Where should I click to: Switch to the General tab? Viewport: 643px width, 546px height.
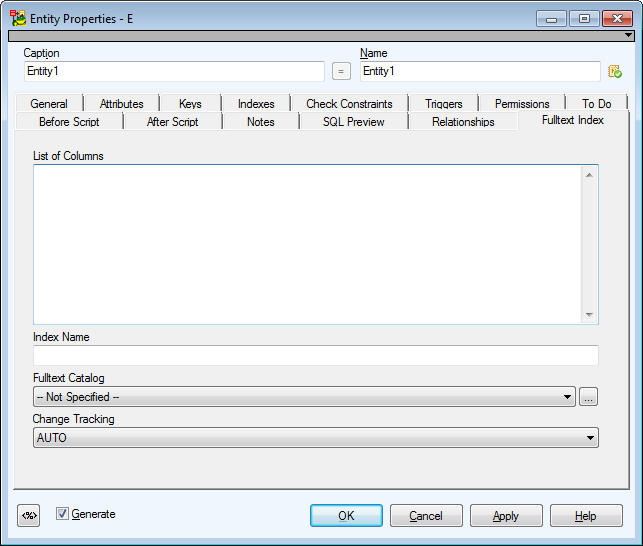coord(49,104)
